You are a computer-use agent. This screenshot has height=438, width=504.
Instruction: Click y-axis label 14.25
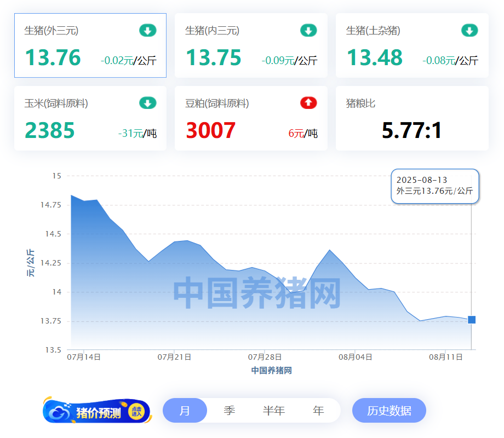tap(50, 263)
